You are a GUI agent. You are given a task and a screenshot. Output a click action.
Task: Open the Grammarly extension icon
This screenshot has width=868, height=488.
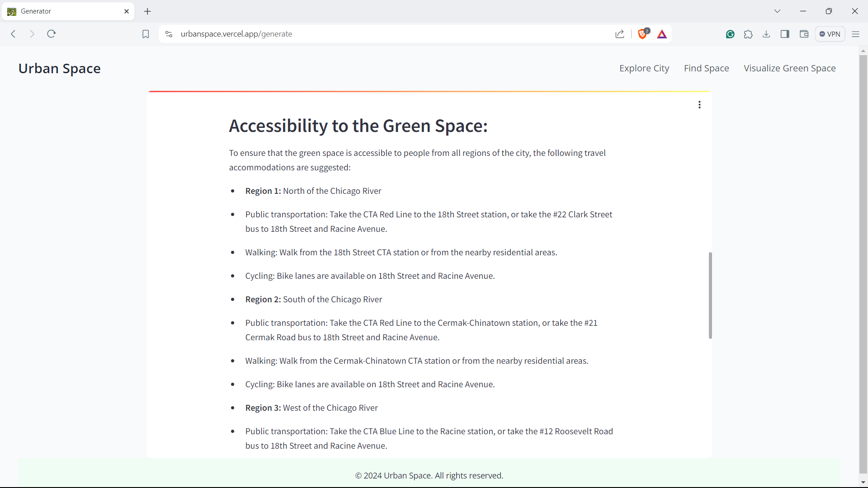coord(730,34)
